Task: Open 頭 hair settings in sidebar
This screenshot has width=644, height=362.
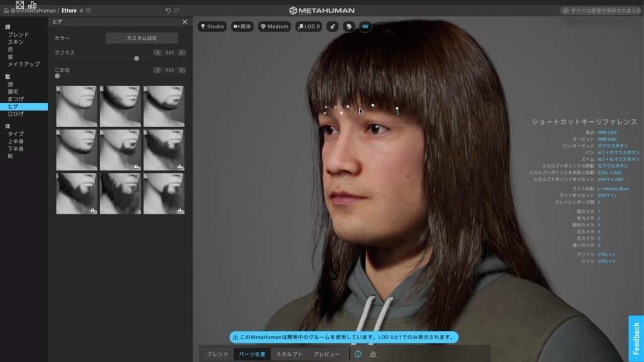Action: (10, 84)
